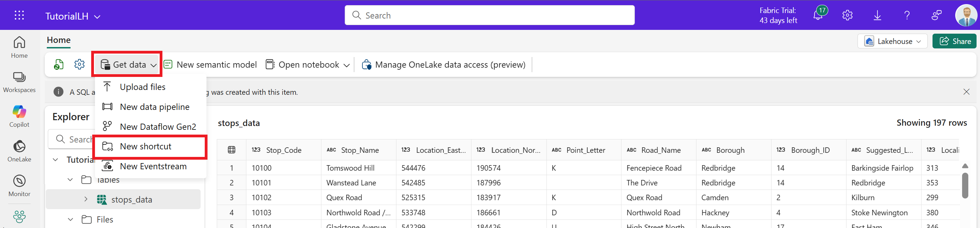Open the user profile avatar
Image resolution: width=980 pixels, height=228 pixels.
(x=966, y=15)
